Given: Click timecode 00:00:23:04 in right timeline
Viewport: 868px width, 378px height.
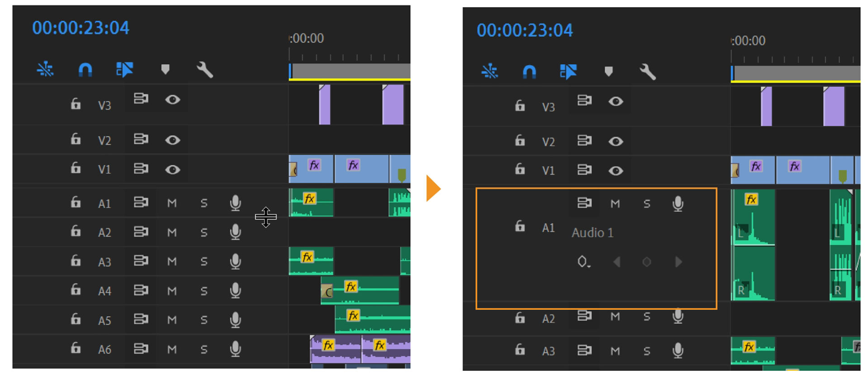Looking at the screenshot, I should pyautogui.click(x=525, y=30).
